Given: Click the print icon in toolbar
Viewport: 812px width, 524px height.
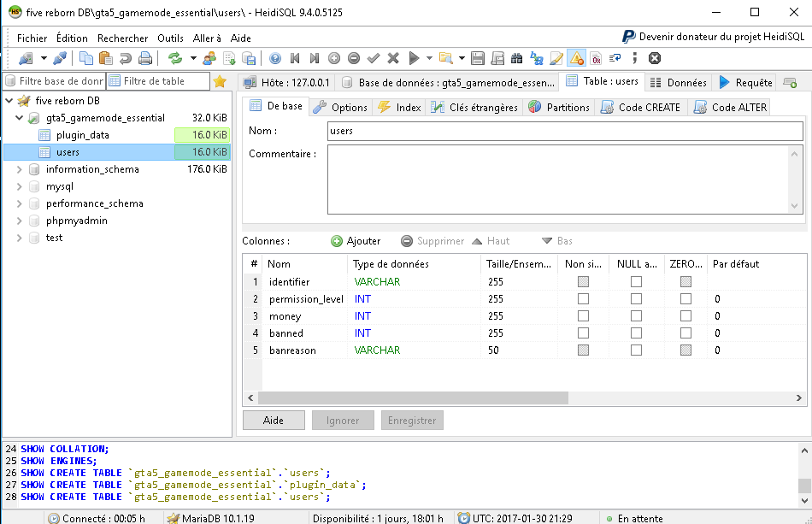Looking at the screenshot, I should pyautogui.click(x=145, y=58).
